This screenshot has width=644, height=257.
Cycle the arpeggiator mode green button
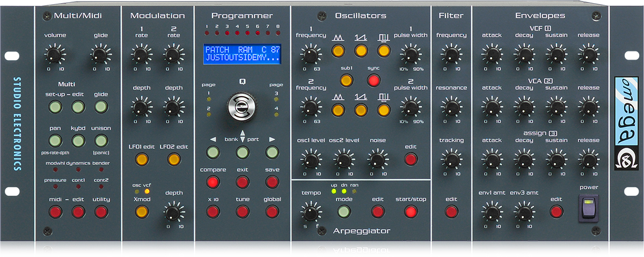pyautogui.click(x=344, y=211)
